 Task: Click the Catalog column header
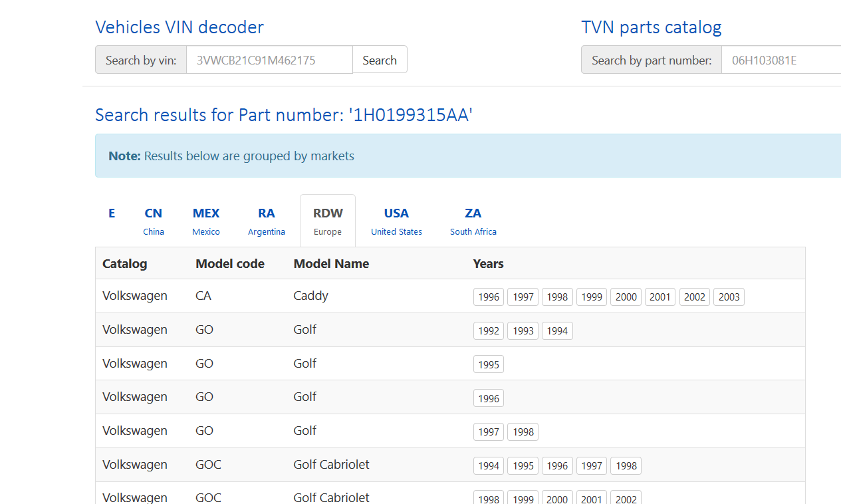(x=125, y=264)
